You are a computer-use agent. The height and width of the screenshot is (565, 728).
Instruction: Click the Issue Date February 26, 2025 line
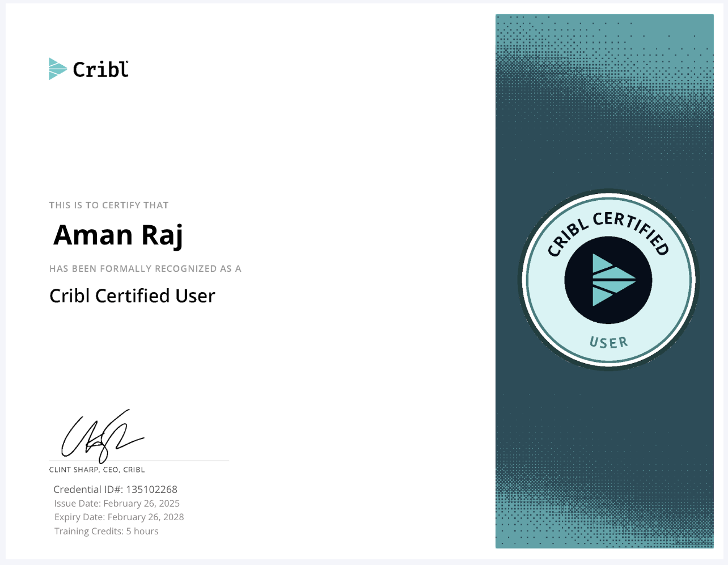(117, 503)
